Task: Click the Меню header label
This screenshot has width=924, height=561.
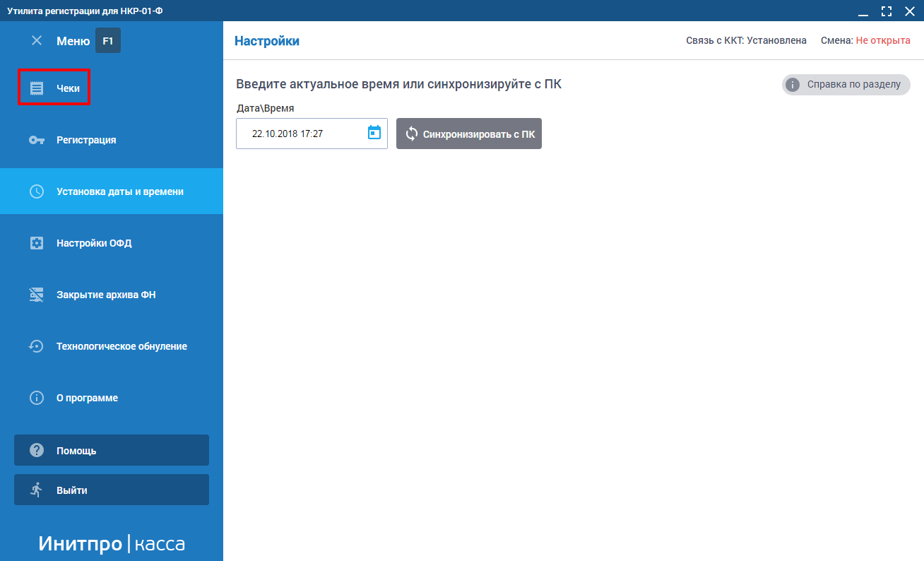Action: [x=73, y=41]
